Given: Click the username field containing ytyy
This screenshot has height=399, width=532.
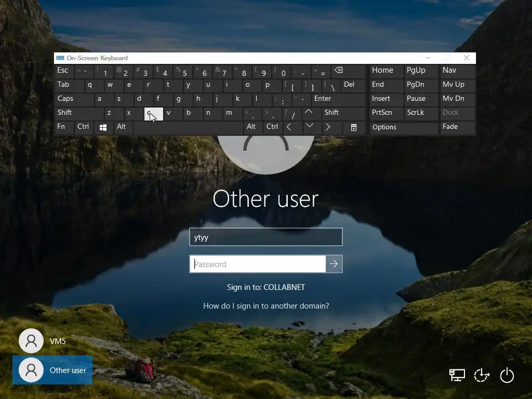Looking at the screenshot, I should pyautogui.click(x=266, y=237).
